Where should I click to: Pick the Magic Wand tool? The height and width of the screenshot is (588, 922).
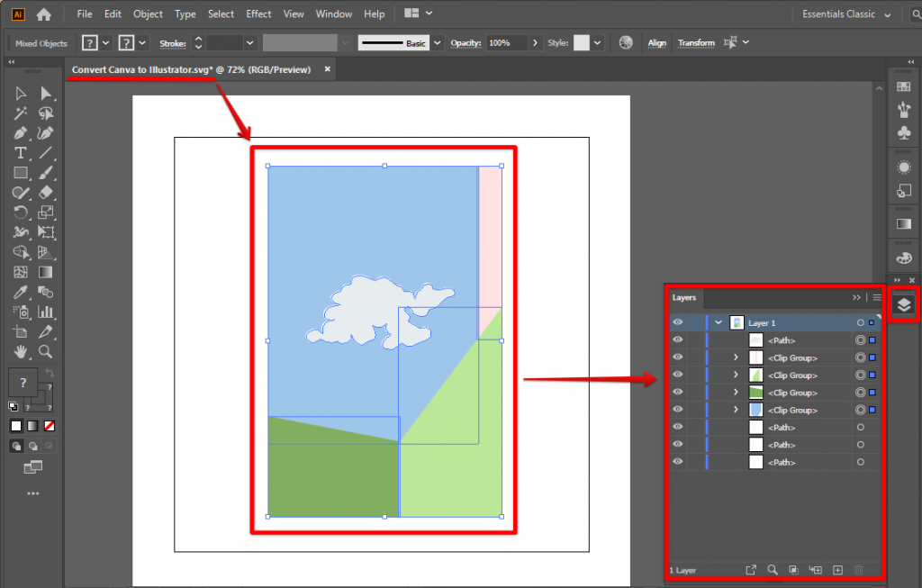[20, 113]
